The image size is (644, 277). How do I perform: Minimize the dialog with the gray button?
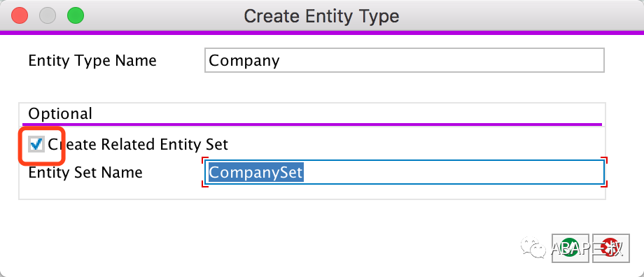[x=47, y=16]
